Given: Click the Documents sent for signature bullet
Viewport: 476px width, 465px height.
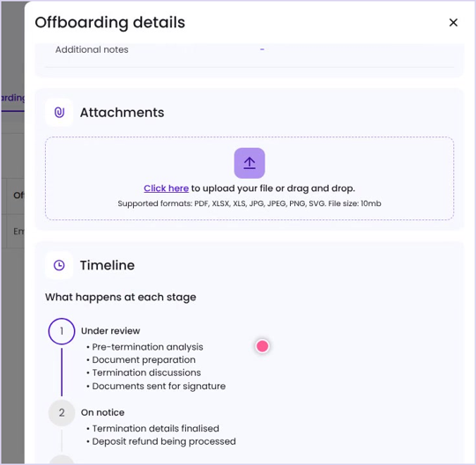Looking at the screenshot, I should [x=156, y=386].
